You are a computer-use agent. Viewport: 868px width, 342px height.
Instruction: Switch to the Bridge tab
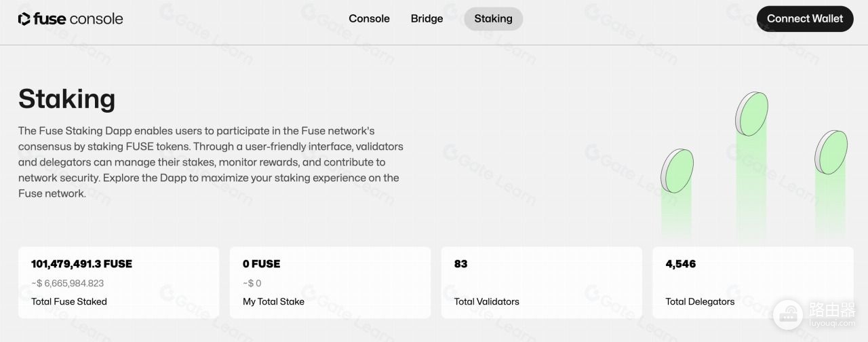427,19
